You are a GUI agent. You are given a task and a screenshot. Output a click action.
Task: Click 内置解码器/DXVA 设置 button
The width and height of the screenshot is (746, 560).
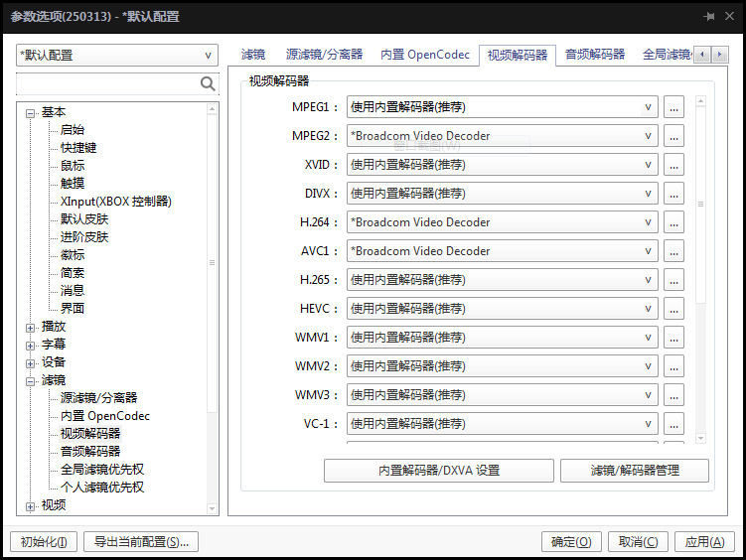(439, 471)
